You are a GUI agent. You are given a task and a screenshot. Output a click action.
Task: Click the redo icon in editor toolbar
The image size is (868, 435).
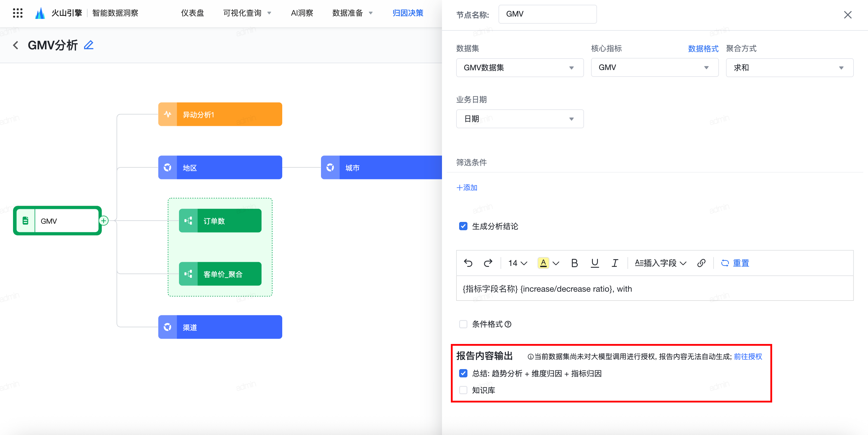(488, 263)
